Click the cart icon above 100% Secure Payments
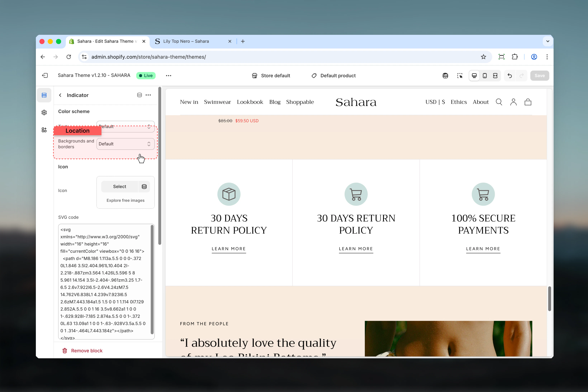 click(483, 194)
